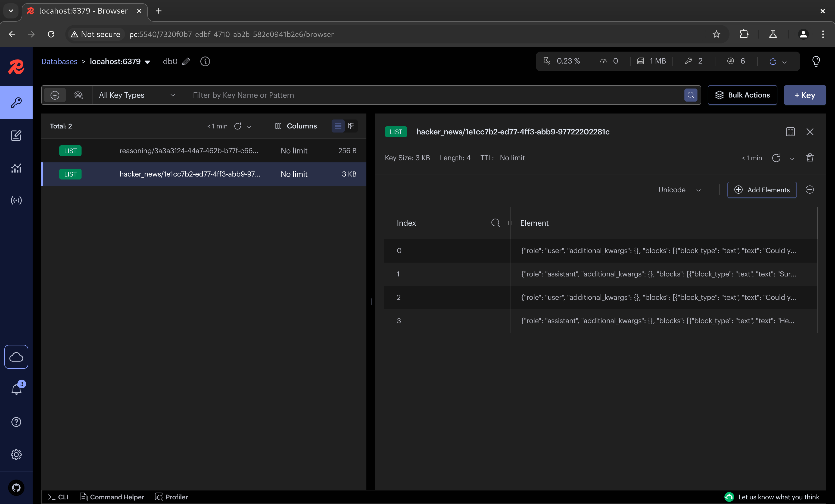
Task: Click the address bar URL
Action: [232, 34]
